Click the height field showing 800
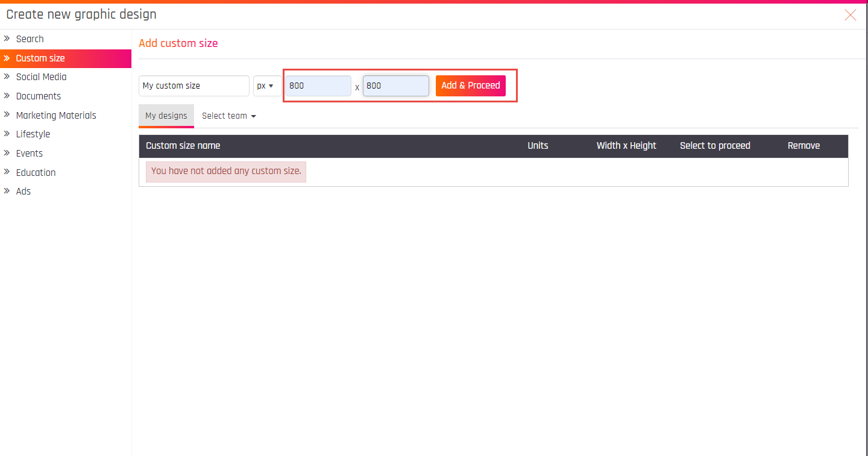 395,86
